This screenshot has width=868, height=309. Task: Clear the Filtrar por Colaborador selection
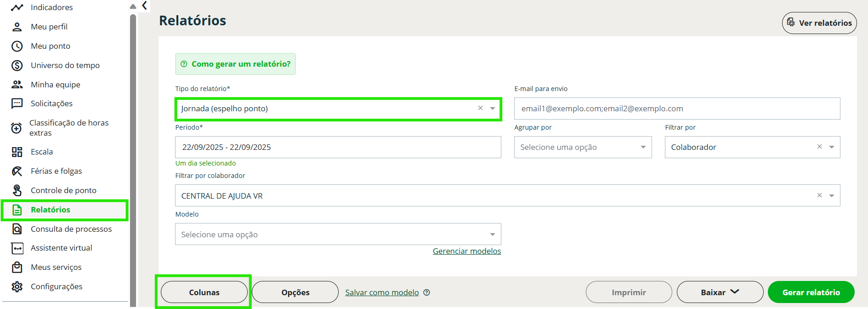(819, 147)
